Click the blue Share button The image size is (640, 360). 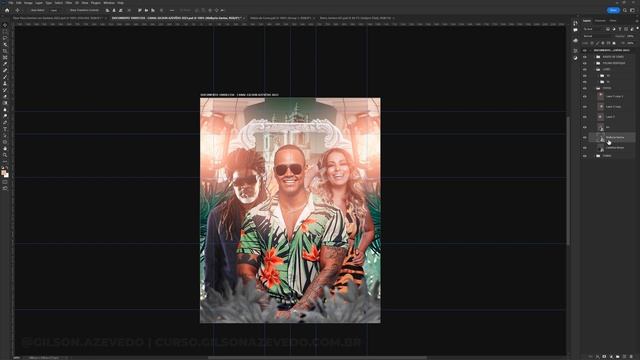(x=613, y=10)
